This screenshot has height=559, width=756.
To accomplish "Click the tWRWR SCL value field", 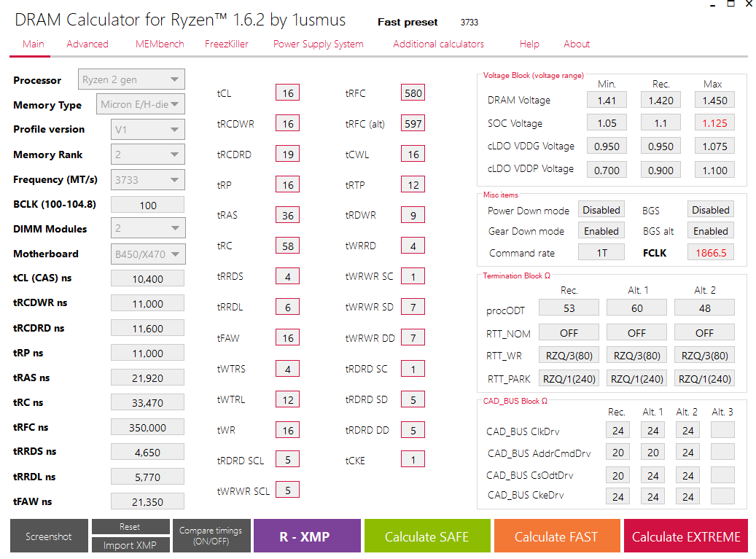I will coord(288,490).
